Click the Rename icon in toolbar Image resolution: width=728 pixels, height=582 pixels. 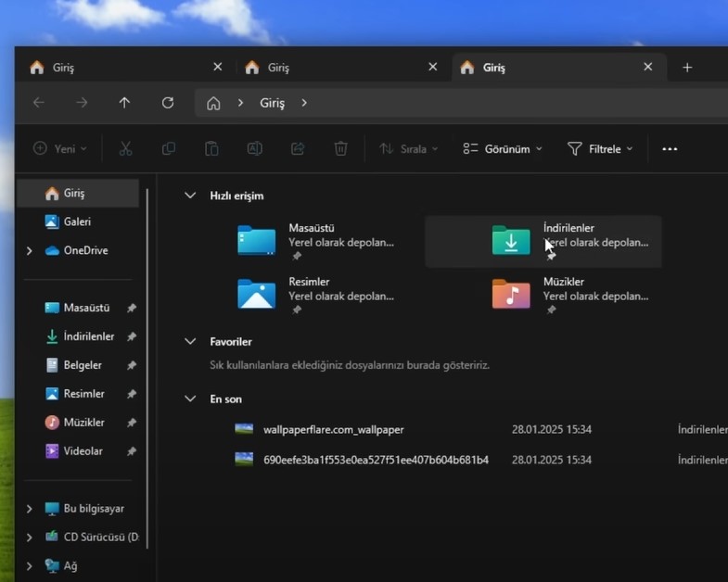[254, 149]
